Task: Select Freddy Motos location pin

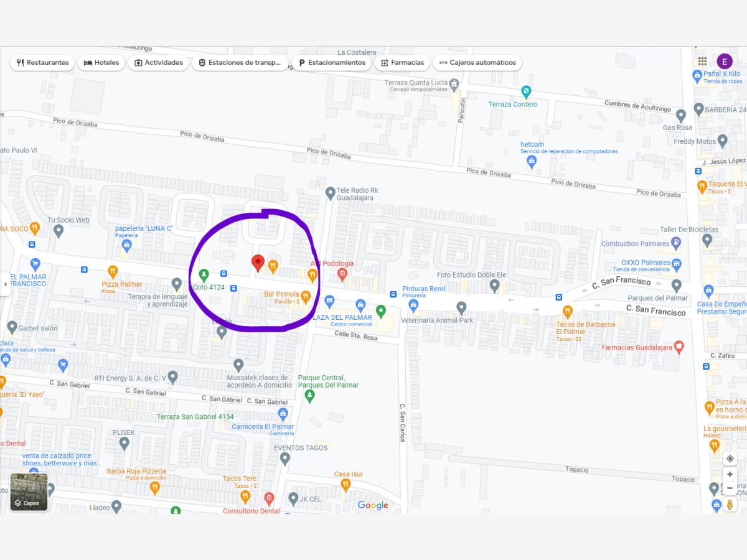Action: pos(722,141)
